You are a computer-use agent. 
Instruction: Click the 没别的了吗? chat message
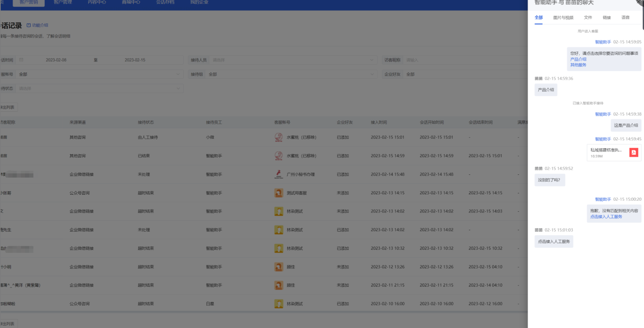point(550,180)
